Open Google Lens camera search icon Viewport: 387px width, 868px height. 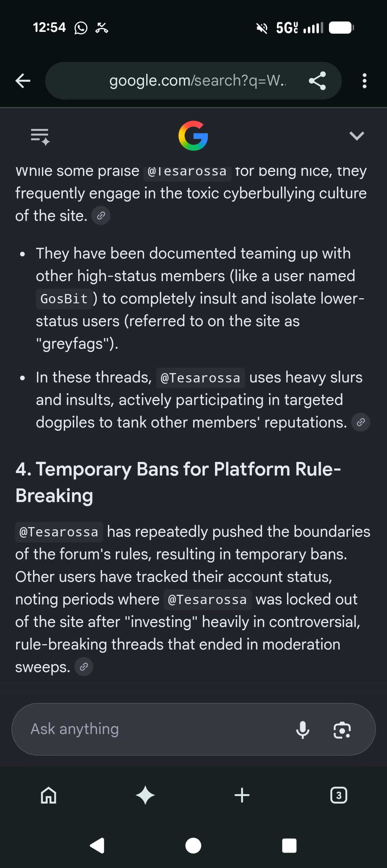click(x=342, y=730)
